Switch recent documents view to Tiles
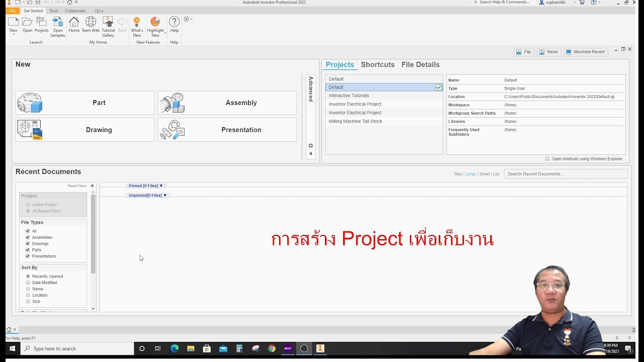The height and width of the screenshot is (362, 644). [458, 174]
